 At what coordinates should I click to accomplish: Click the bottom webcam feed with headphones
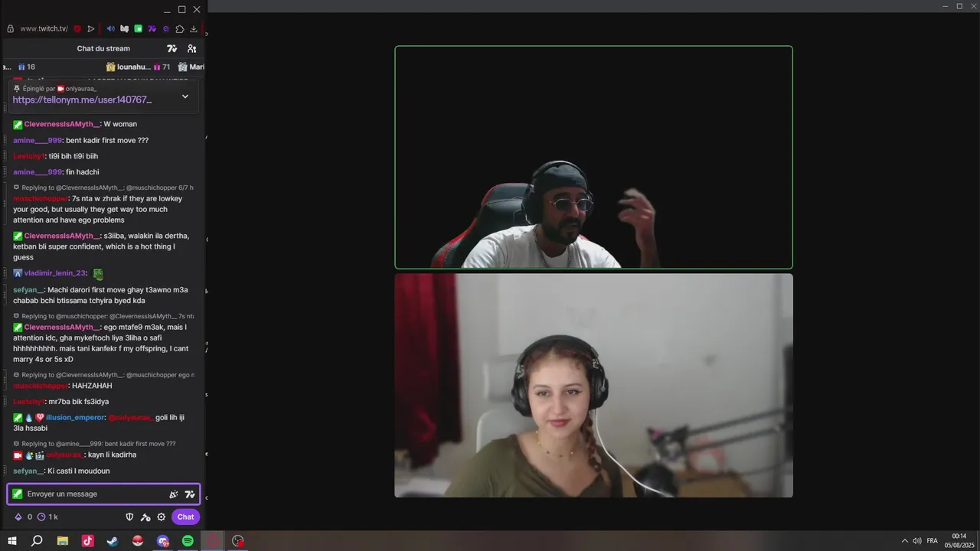593,386
